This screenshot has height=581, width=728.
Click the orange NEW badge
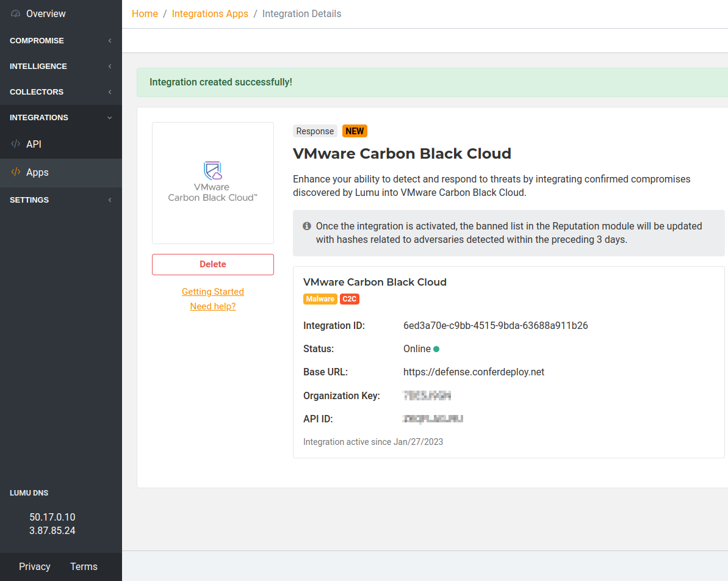tap(355, 131)
